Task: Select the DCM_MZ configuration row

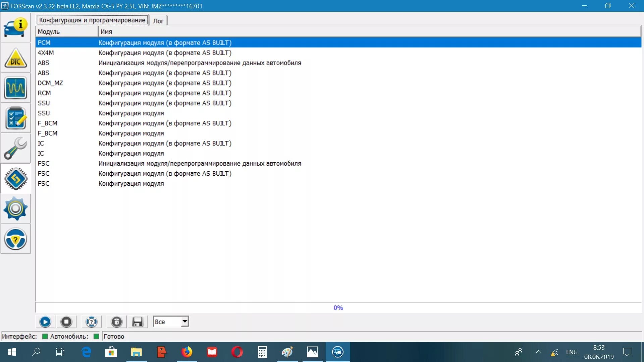Action: point(338,83)
